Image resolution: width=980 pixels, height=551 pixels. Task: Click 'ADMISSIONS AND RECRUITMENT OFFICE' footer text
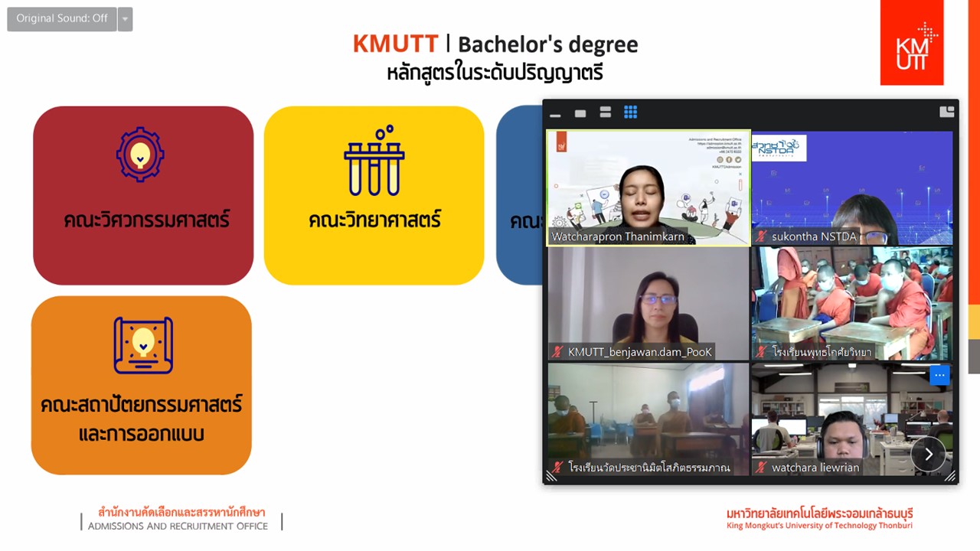178,527
